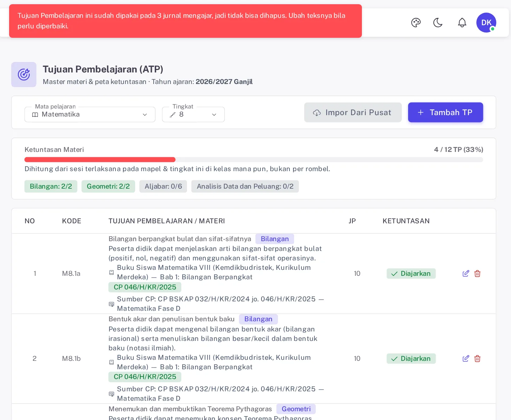511x420 pixels.
Task: Click the JP column header
Action: (352, 221)
